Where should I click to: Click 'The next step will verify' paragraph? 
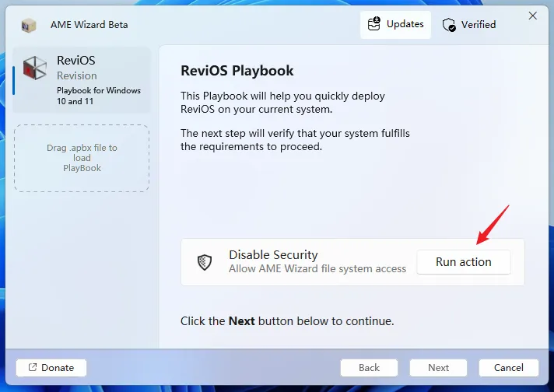click(295, 140)
